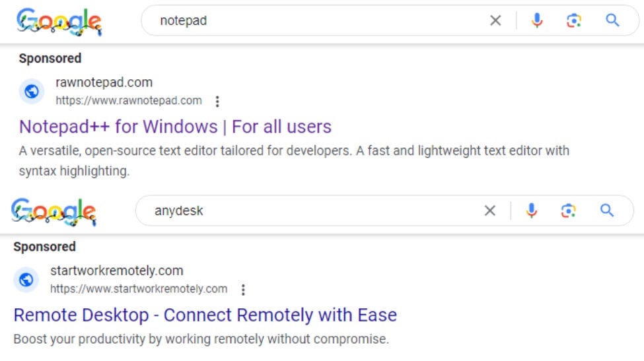The width and height of the screenshot is (644, 361).
Task: Click the rawnotepad.com site name
Action: click(104, 82)
